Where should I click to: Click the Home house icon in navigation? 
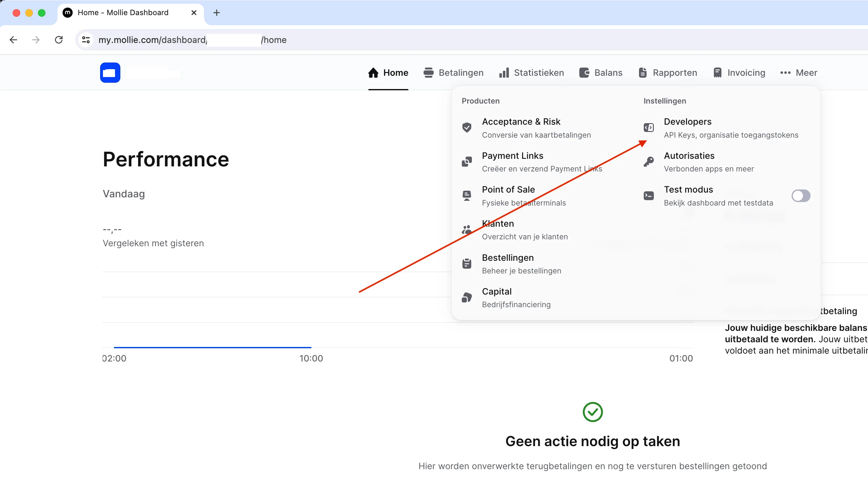[x=373, y=73]
